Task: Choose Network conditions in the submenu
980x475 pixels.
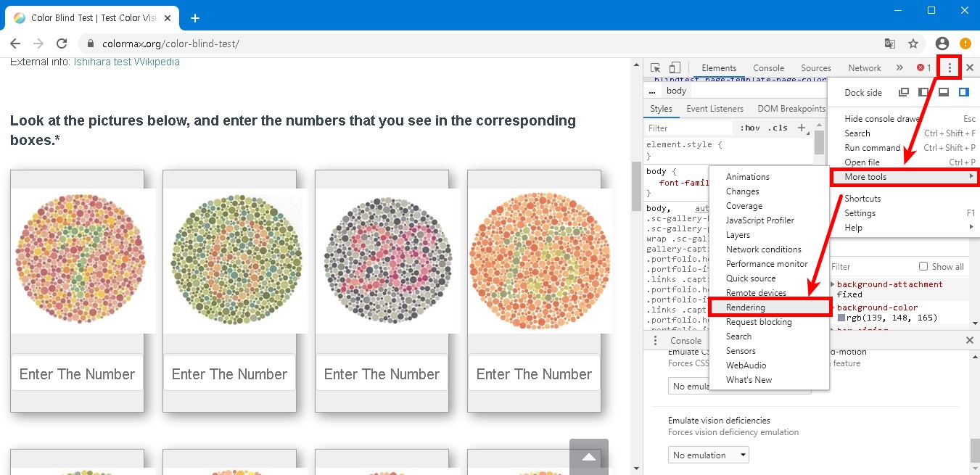Action: [770, 249]
